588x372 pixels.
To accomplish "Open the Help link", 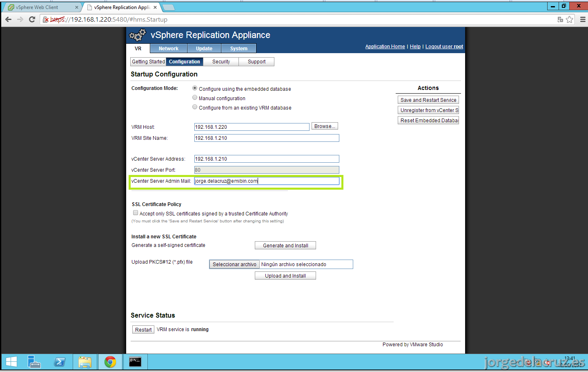I will point(415,47).
